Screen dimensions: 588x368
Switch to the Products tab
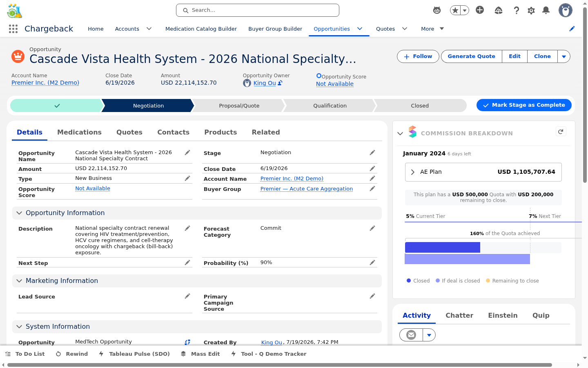pos(220,132)
